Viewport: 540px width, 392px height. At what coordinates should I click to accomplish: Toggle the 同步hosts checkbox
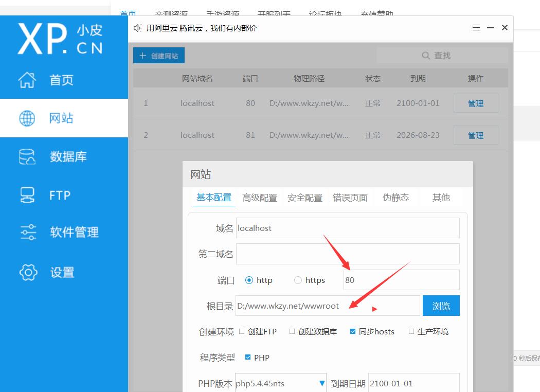click(353, 332)
